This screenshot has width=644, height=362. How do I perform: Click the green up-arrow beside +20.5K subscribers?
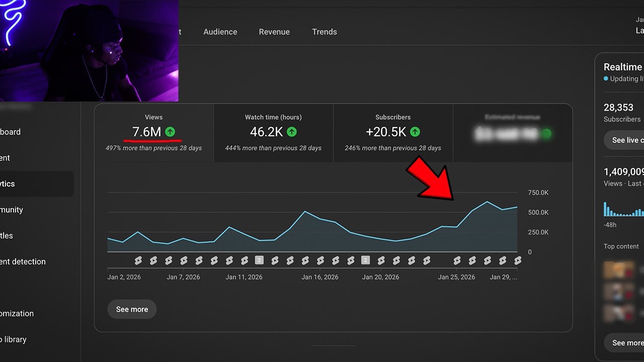point(415,132)
